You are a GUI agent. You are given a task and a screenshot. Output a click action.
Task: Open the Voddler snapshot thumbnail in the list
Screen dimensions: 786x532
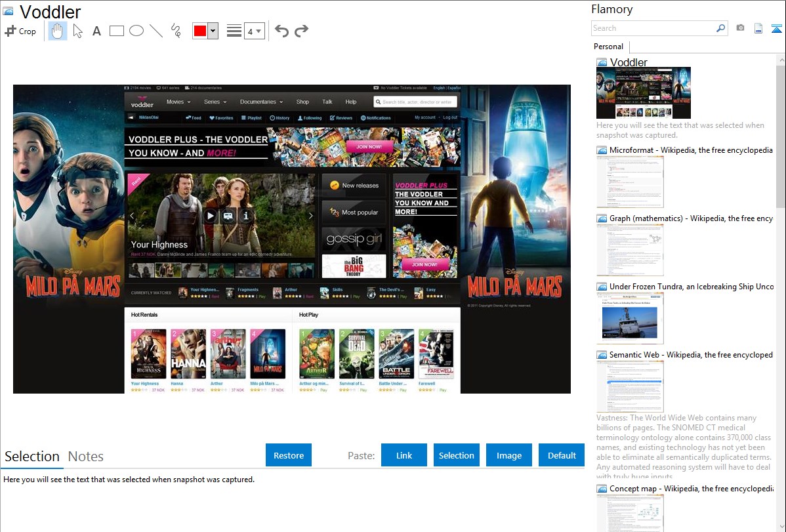(x=644, y=92)
